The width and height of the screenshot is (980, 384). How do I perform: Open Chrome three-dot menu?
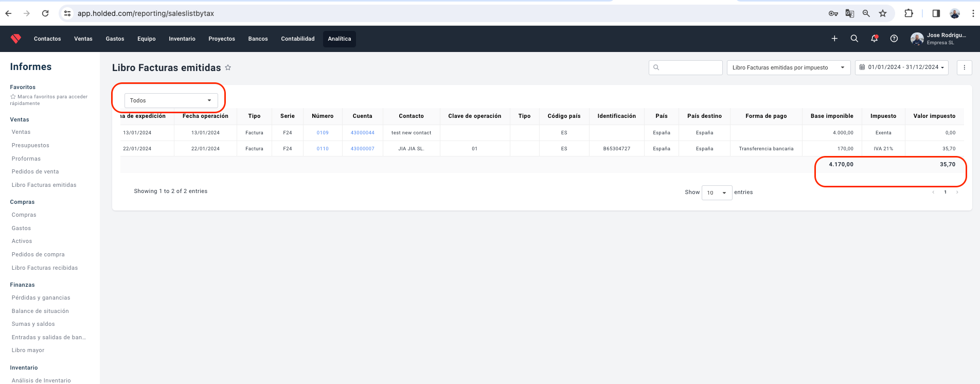point(973,13)
